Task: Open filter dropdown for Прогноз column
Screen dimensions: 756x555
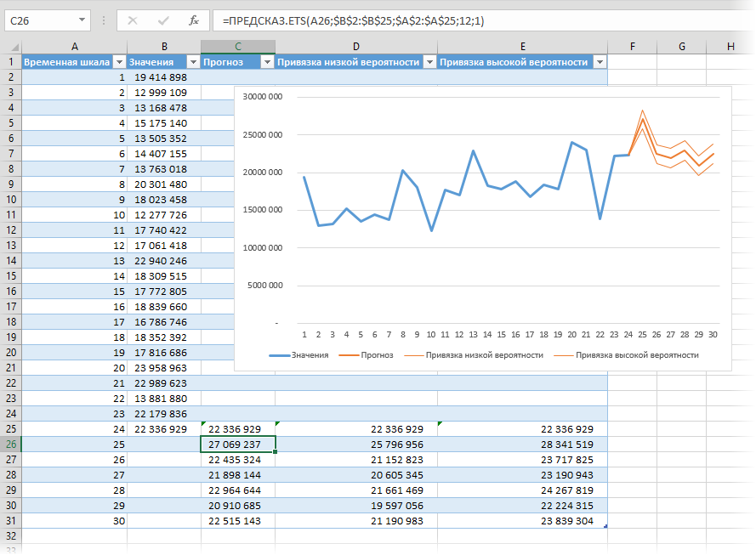Action: pyautogui.click(x=267, y=62)
